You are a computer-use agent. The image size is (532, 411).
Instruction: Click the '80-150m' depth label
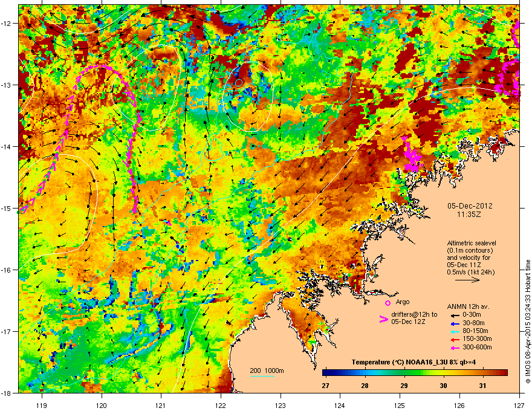coord(475,331)
